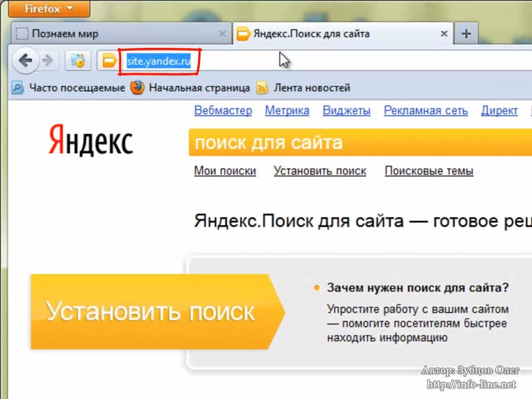Screen dimensions: 532x399
Task: Open the Виджеты link
Action: point(347,110)
